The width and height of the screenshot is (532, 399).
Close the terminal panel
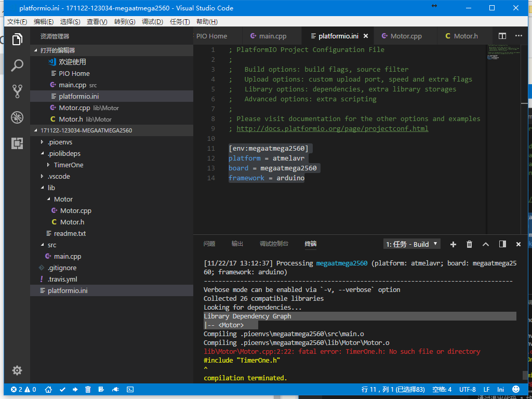[x=518, y=244]
